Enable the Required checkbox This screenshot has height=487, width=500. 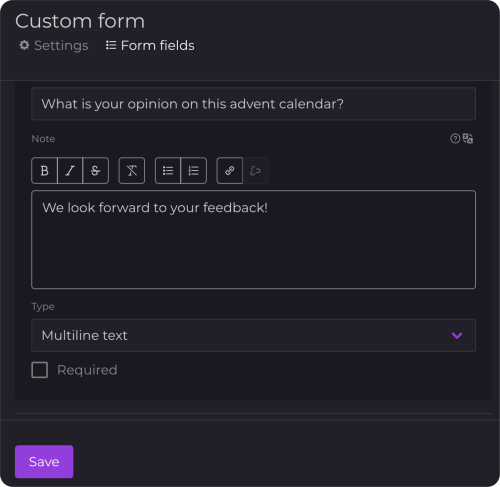(40, 370)
